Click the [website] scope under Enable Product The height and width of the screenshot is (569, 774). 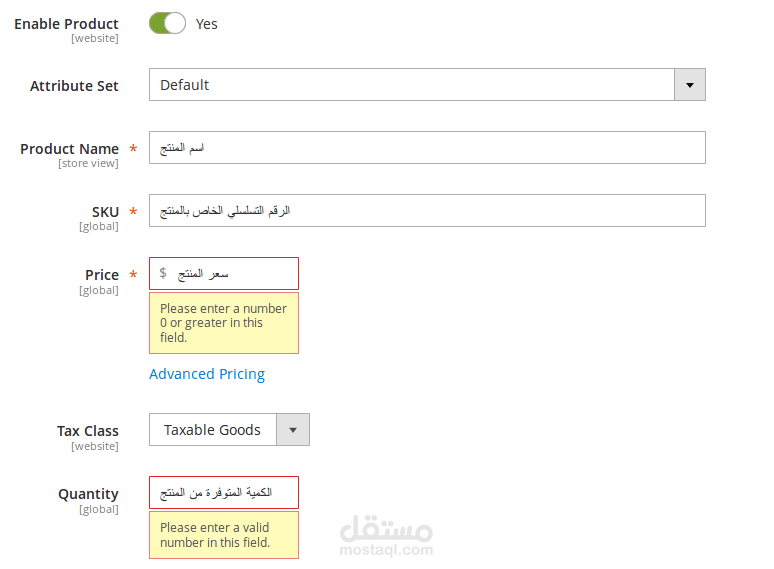[x=95, y=38]
